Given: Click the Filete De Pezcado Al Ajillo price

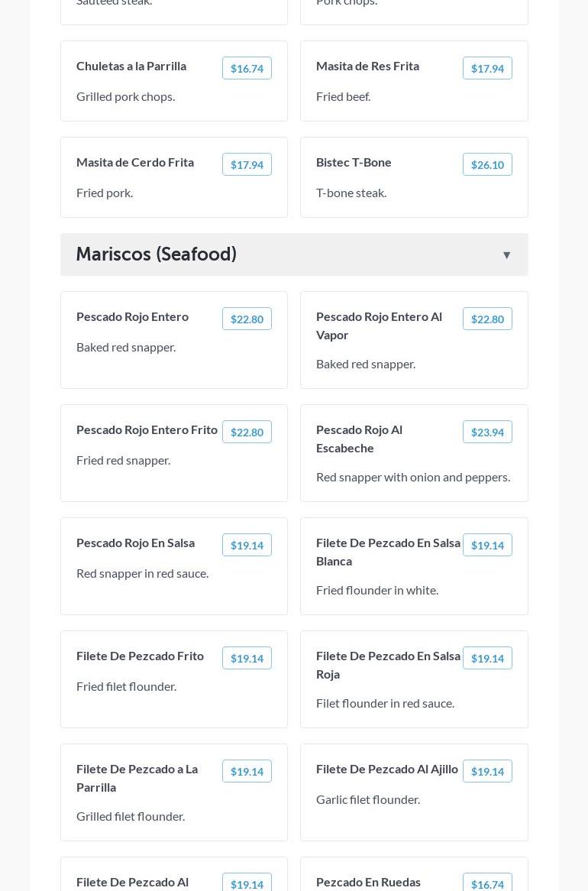Looking at the screenshot, I should [486, 772].
